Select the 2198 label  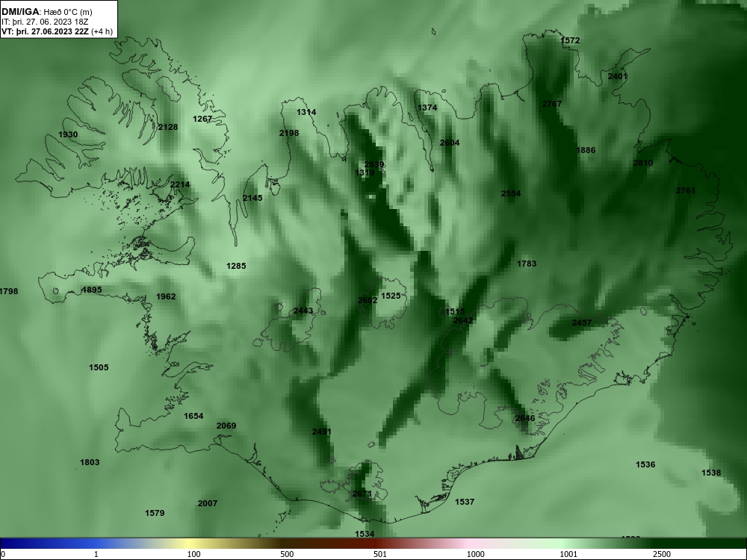click(289, 133)
